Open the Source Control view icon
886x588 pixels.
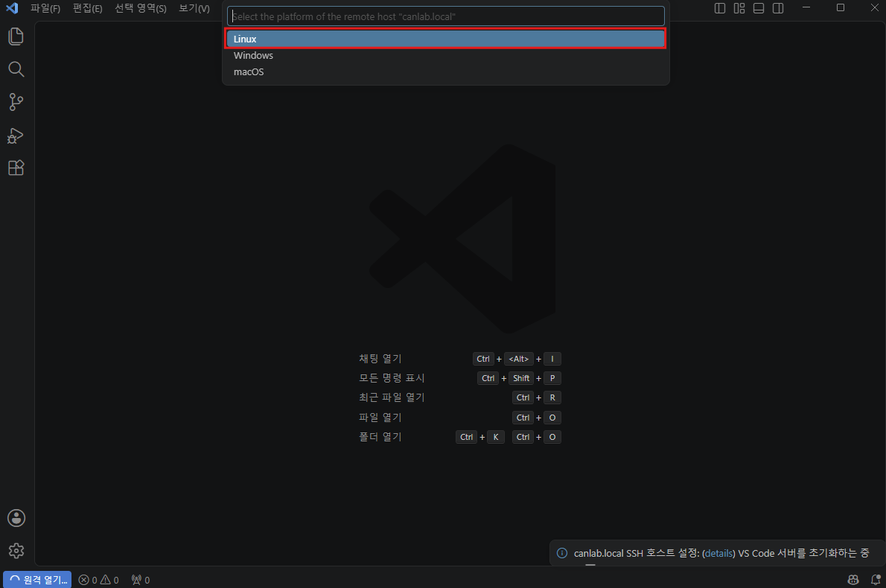point(16,102)
